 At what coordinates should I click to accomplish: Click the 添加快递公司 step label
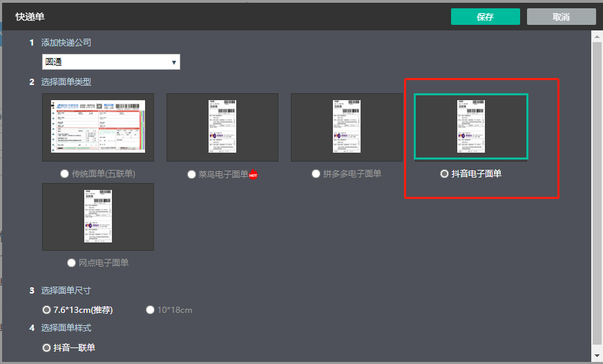pos(66,43)
